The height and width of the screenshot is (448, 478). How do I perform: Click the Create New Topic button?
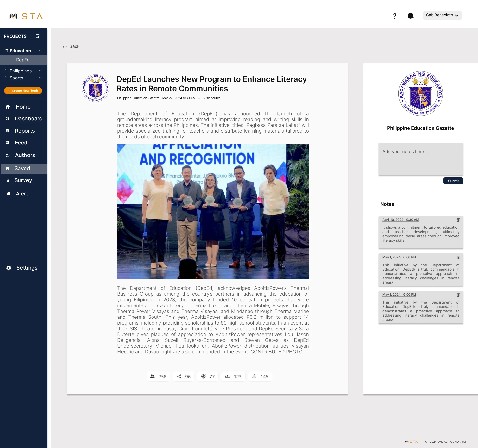pyautogui.click(x=23, y=91)
